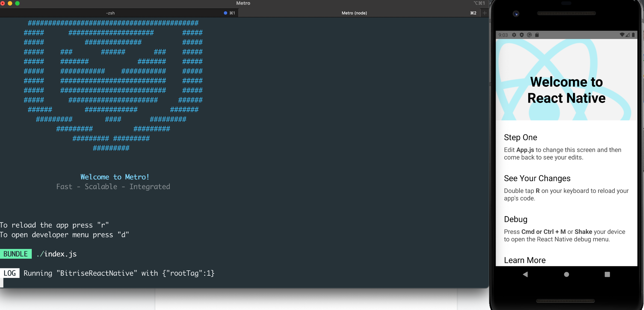Tap the Android back navigation button
Image resolution: width=644 pixels, height=310 pixels.
(x=525, y=274)
